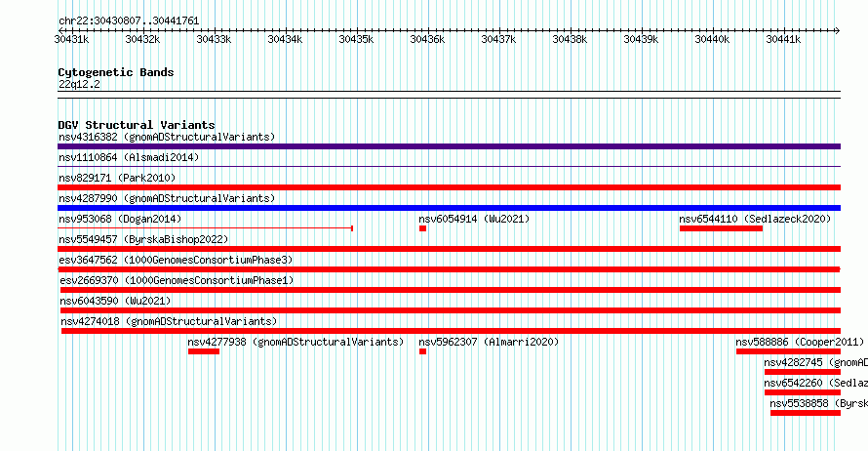Click the chr22:30430807..30441761 coordinate label

(129, 20)
